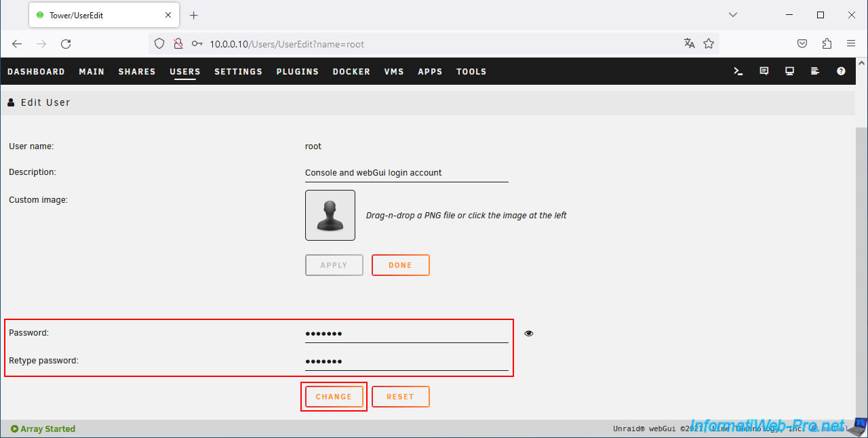
Task: Click the custom user image thumbnail
Action: pos(330,215)
